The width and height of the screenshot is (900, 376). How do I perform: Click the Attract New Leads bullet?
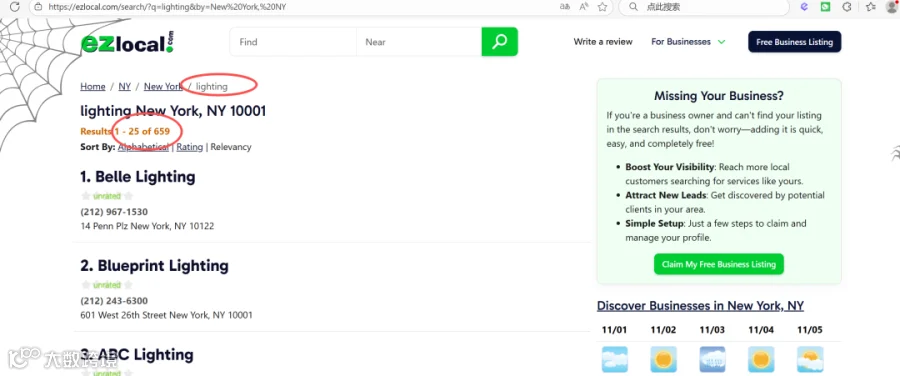click(724, 202)
